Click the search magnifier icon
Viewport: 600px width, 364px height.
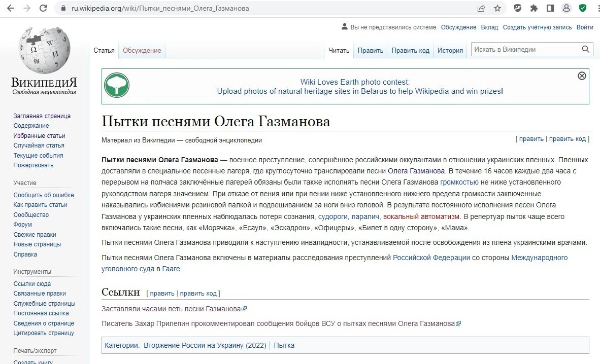click(x=585, y=49)
